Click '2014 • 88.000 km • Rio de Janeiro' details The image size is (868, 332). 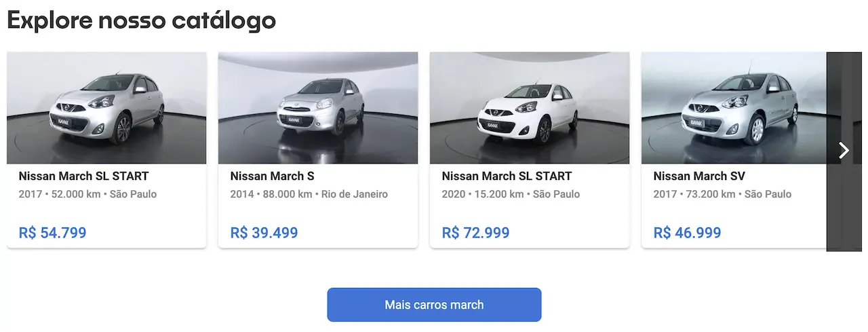tap(309, 194)
